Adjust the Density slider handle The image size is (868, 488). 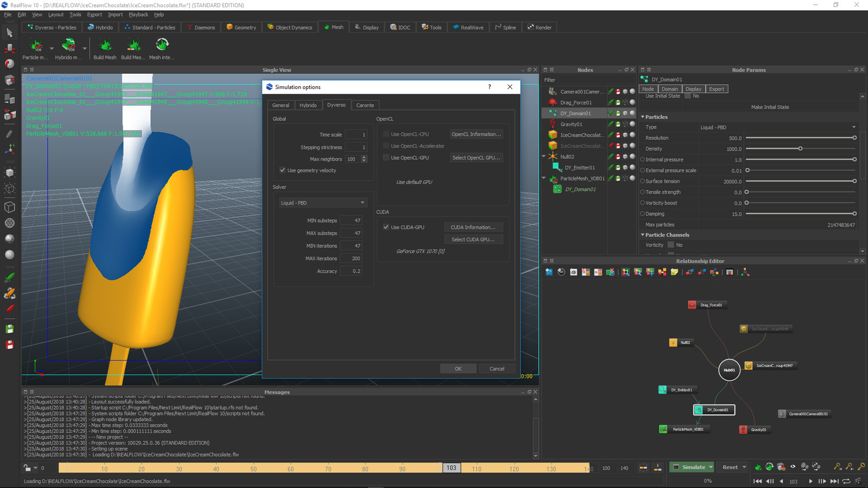coord(800,149)
